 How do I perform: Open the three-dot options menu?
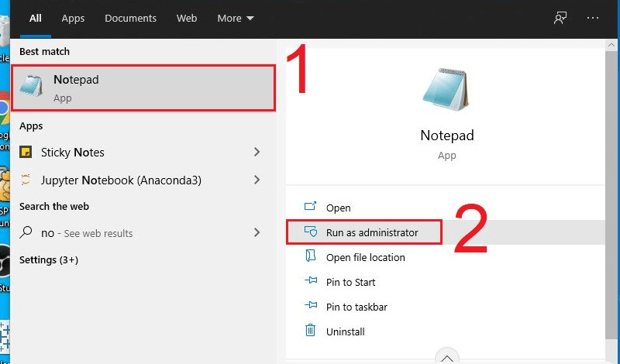[593, 18]
